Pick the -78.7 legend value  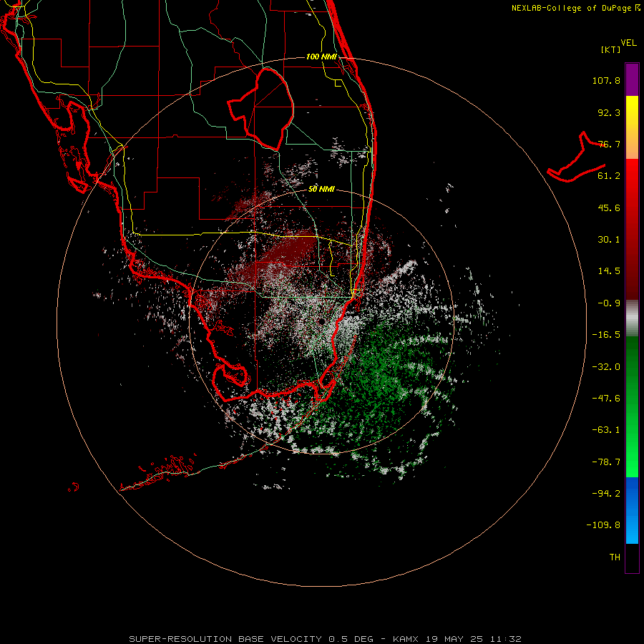606,462
